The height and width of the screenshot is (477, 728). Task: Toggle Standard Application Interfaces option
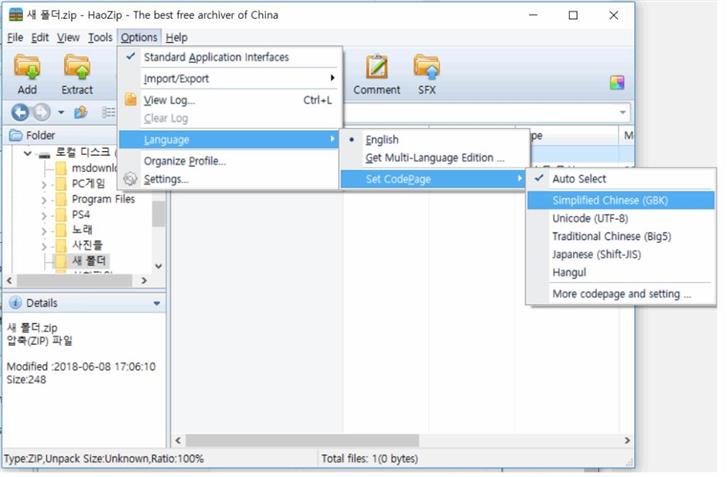(229, 57)
